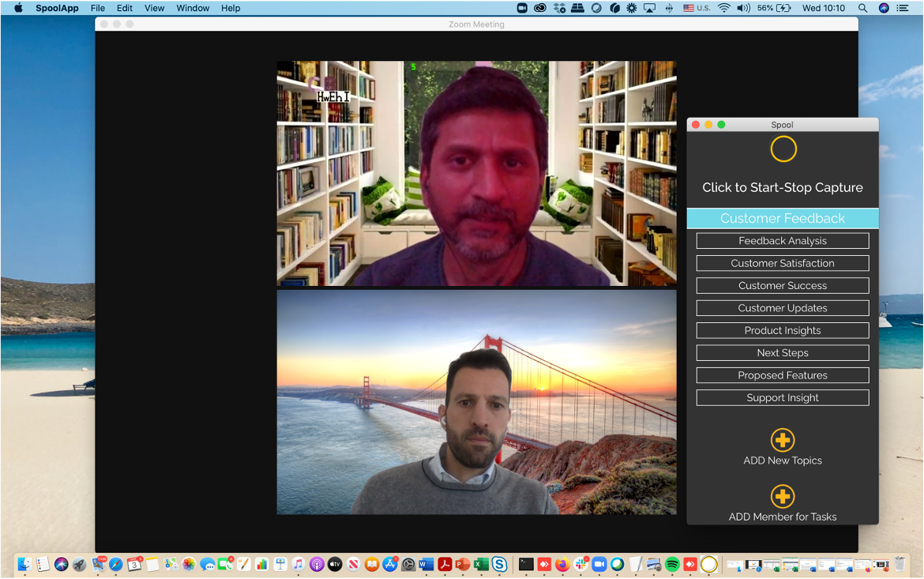Open the volume control menu

(743, 8)
